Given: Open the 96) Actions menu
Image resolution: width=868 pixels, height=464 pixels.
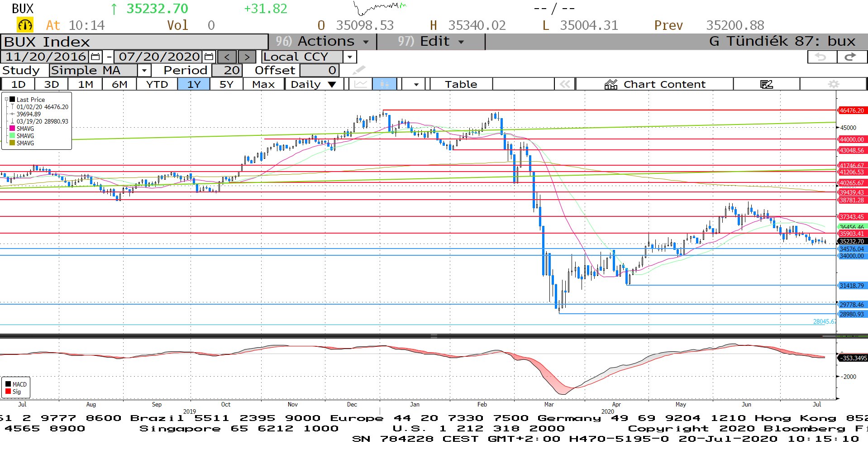Looking at the screenshot, I should coord(322,41).
